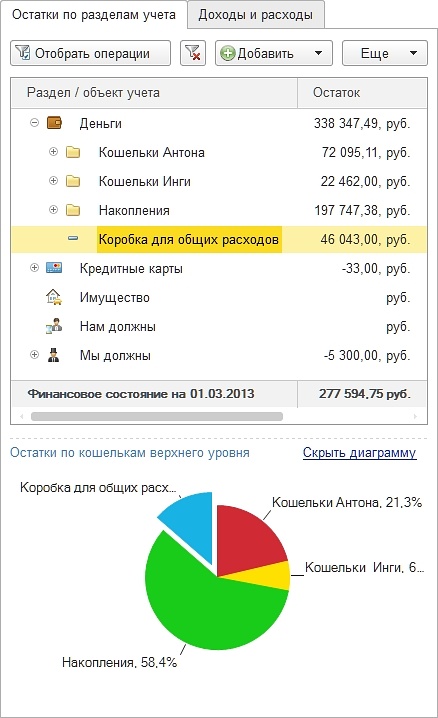Click the horizontal scrollbar under the table

click(157, 416)
